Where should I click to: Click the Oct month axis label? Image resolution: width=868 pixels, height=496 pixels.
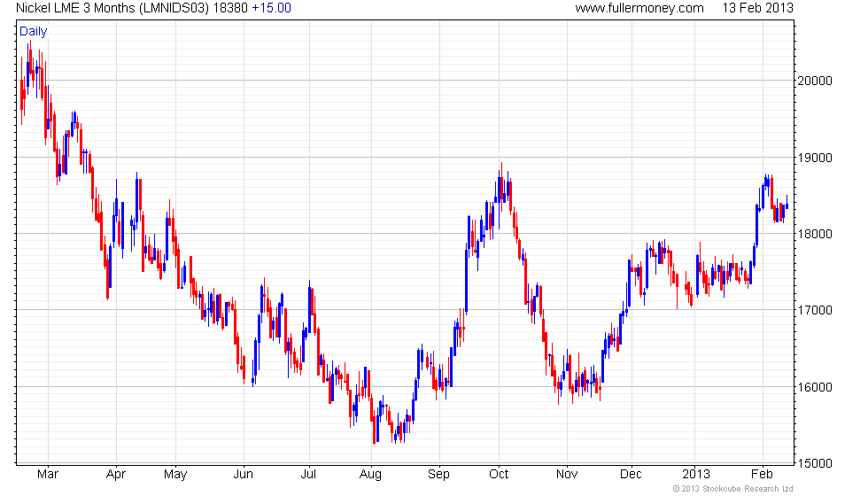click(x=499, y=473)
